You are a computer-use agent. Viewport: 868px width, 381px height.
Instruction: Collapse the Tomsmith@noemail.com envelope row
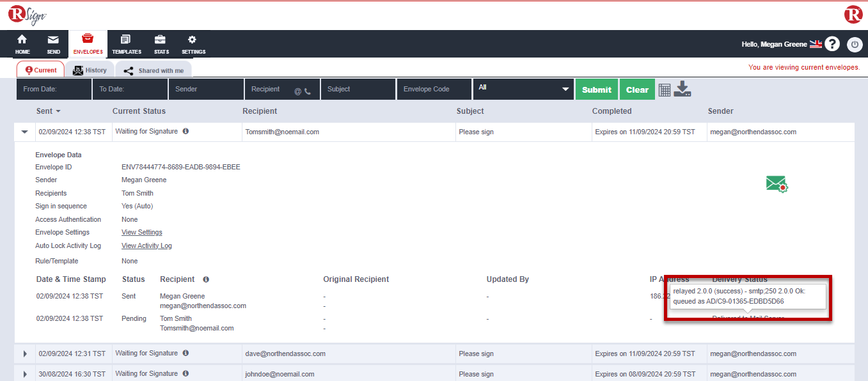point(25,132)
